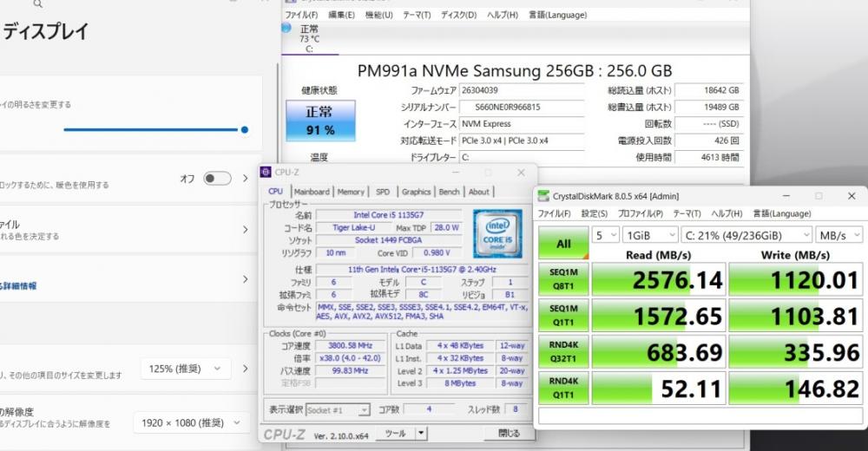This screenshot has height=451, width=868.
Task: Expand the MB/s unit dropdown
Action: tap(839, 234)
